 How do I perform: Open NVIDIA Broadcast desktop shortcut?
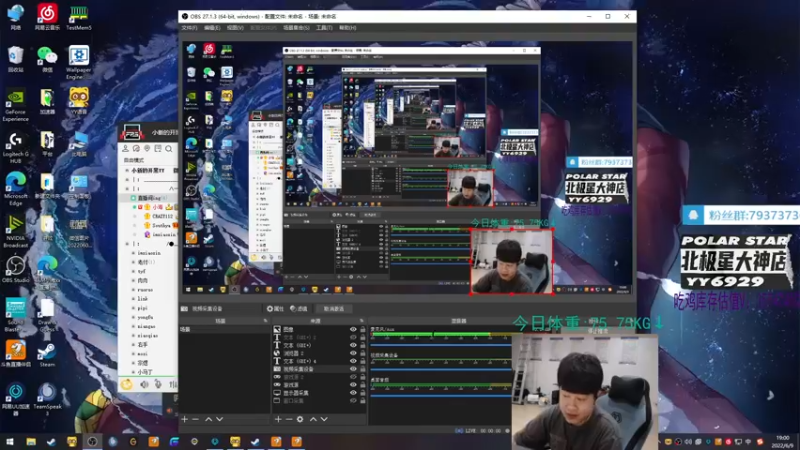[15, 232]
